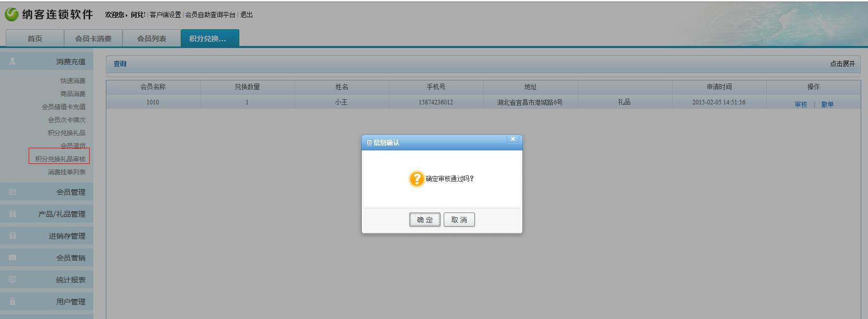Image resolution: width=868 pixels, height=319 pixels.
Task: Switch to the 会员卡消费 tab
Action: 93,39
